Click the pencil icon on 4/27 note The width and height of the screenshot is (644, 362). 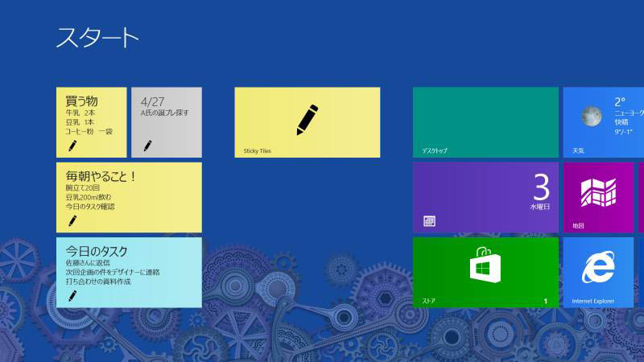point(147,146)
